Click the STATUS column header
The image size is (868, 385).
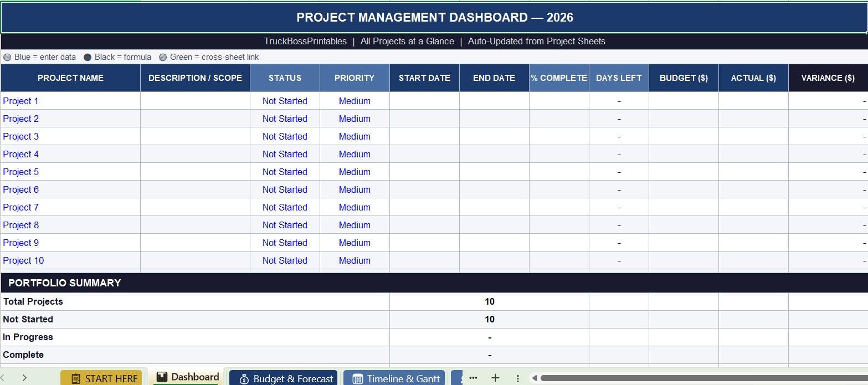tap(285, 78)
